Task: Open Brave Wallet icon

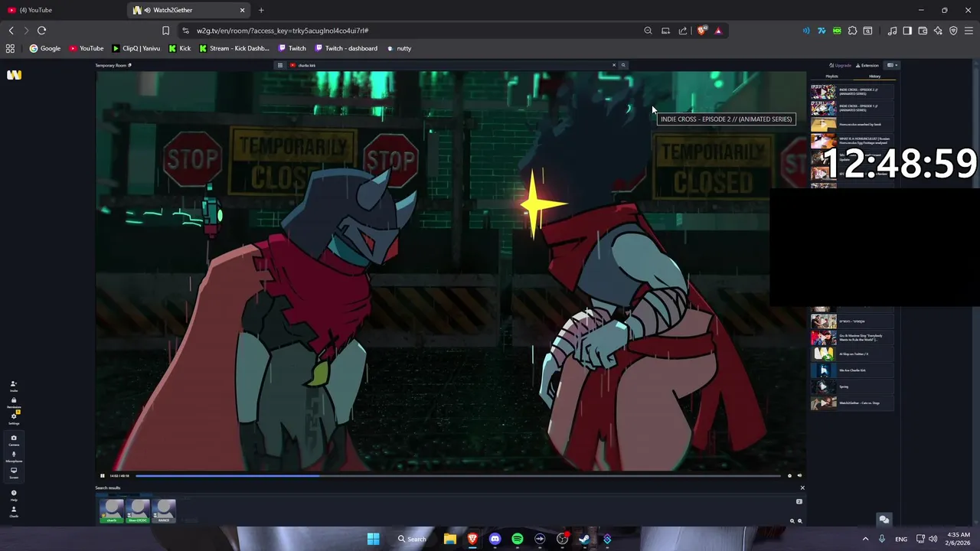Action: coord(923,31)
